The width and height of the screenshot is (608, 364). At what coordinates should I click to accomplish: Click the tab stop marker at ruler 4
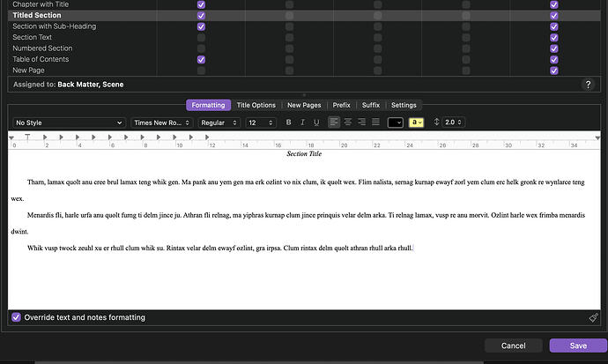pyautogui.click(x=78, y=137)
